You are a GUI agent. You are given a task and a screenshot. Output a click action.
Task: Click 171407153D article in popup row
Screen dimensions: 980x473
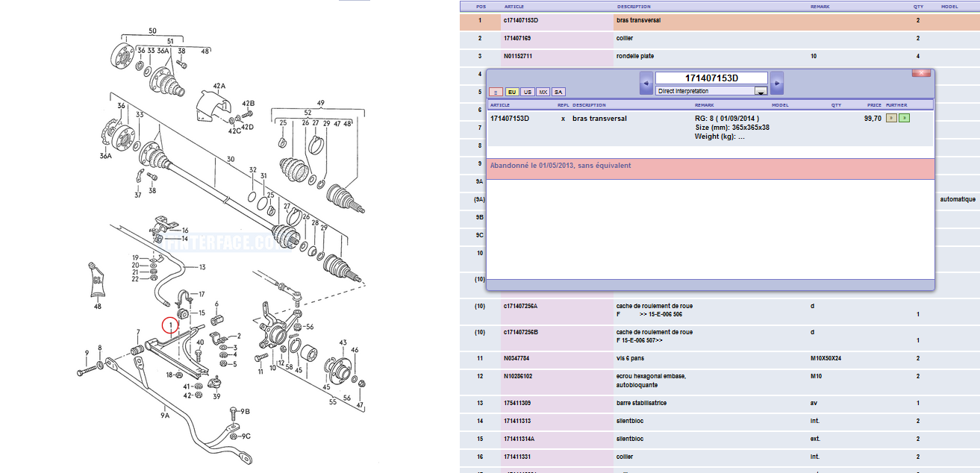(510, 119)
